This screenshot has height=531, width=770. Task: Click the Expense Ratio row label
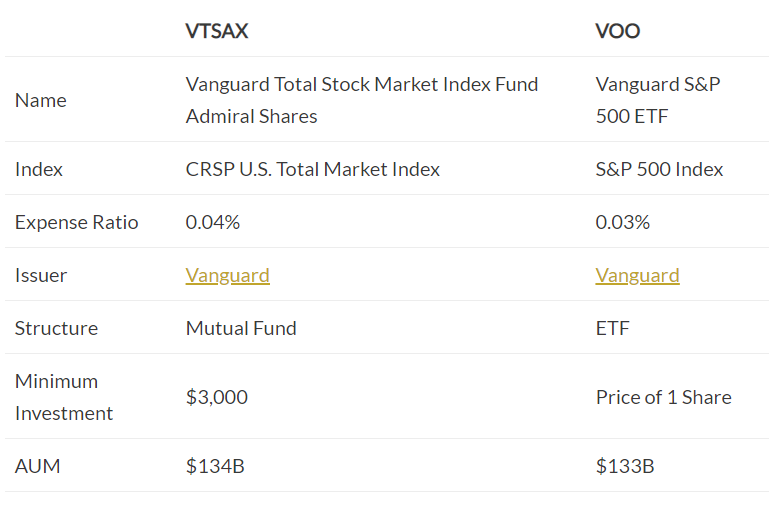pyautogui.click(x=77, y=223)
